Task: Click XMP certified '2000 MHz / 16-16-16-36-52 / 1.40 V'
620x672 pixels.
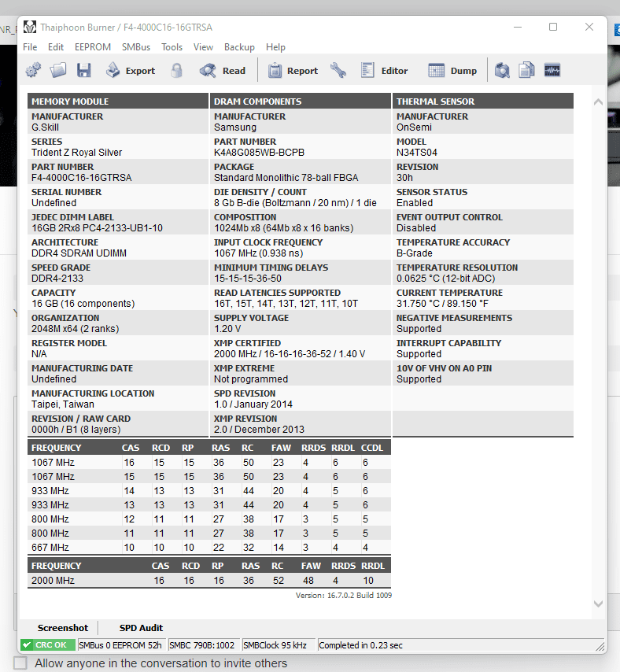Action: coord(290,353)
